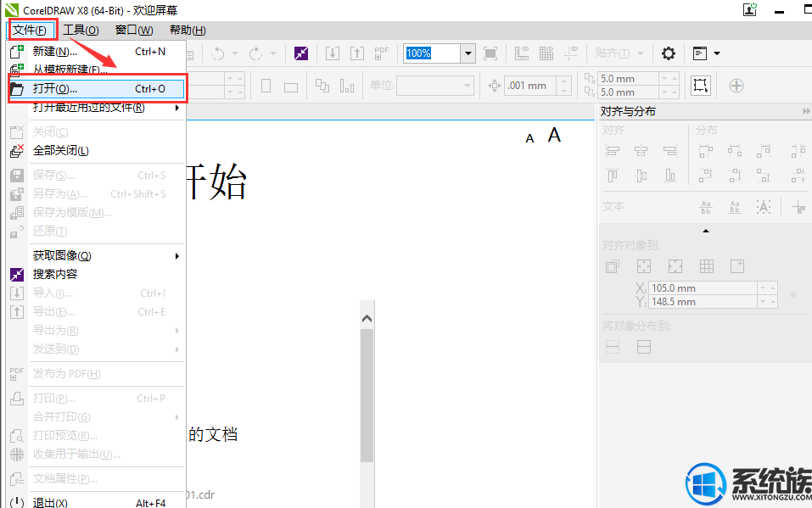The height and width of the screenshot is (508, 812).
Task: Click the treat as filled frame icon
Action: coord(700,86)
